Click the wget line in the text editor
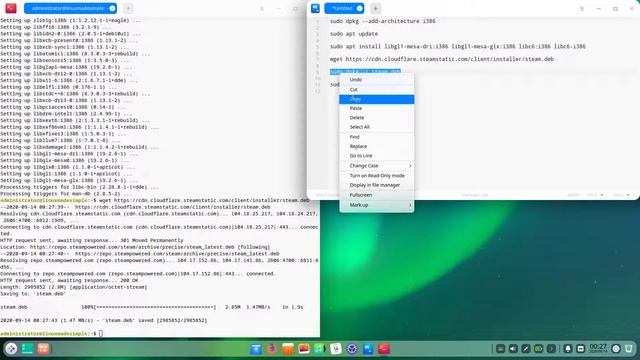 (x=442, y=59)
